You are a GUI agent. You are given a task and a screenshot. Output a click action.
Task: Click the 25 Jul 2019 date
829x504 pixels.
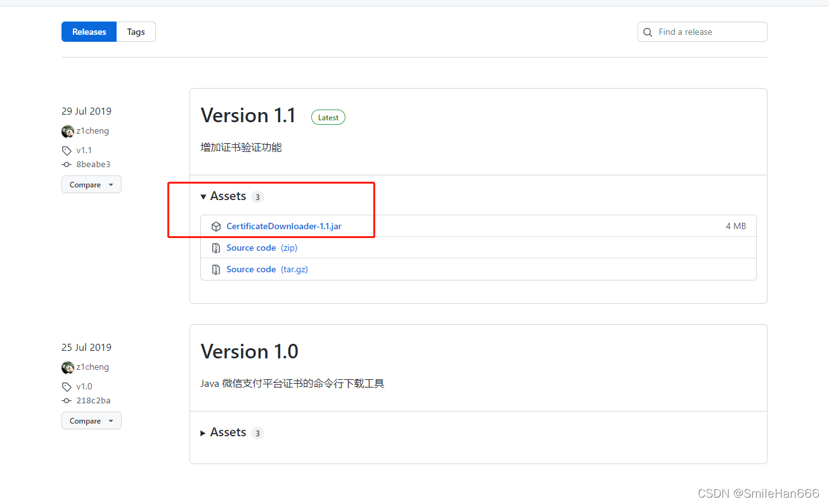pos(86,347)
